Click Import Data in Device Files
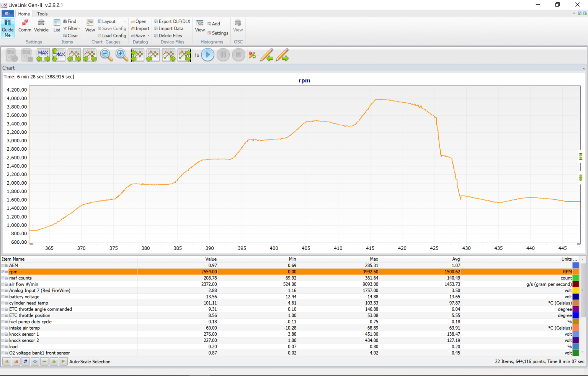Image resolution: width=588 pixels, height=376 pixels. coord(169,28)
